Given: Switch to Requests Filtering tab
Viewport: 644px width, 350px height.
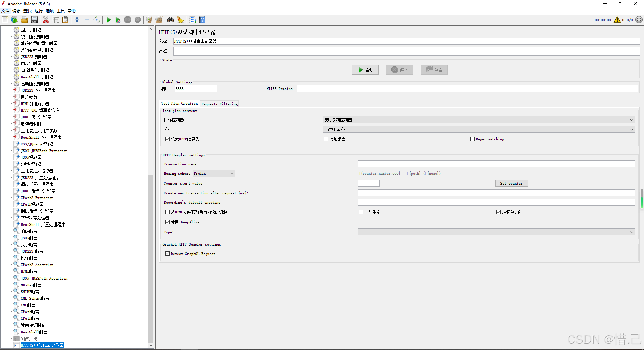Looking at the screenshot, I should tap(220, 104).
